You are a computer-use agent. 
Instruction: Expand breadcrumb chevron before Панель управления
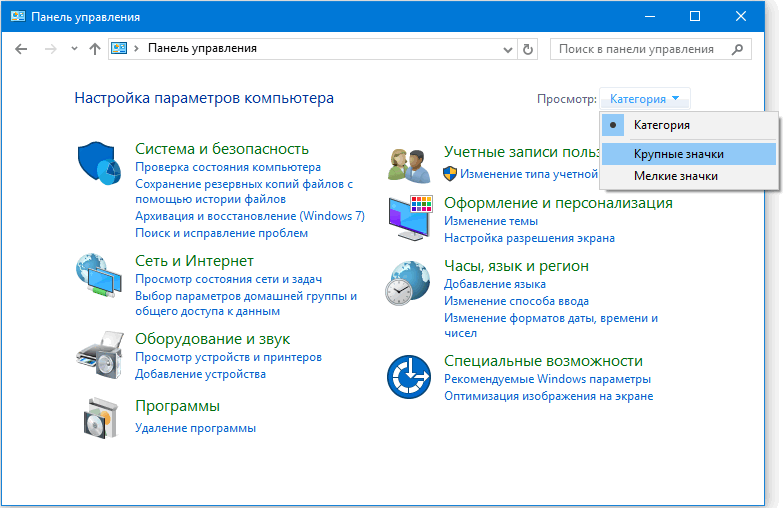coord(138,48)
